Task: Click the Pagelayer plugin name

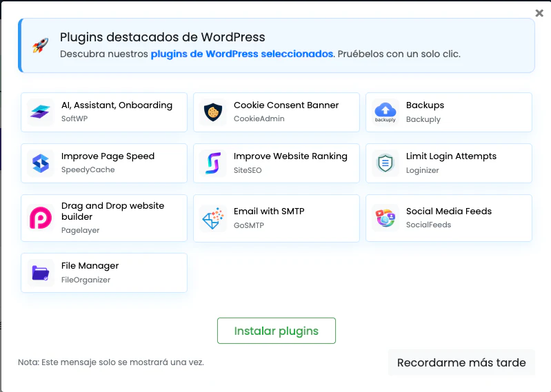Action: [x=80, y=231]
